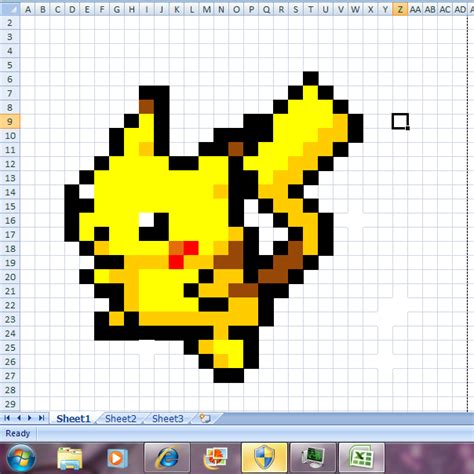This screenshot has width=474, height=474.
Task: Click the Select All corner of the grid
Action: click(10, 8)
